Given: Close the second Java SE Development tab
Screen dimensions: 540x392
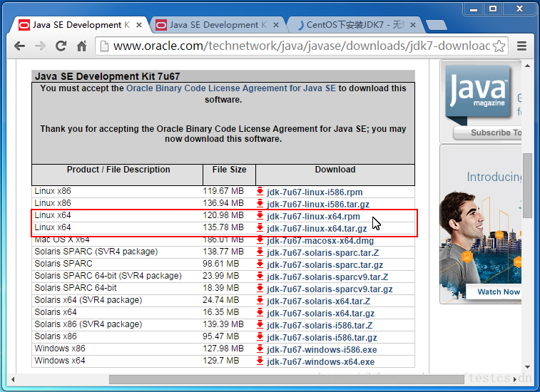Looking at the screenshot, I should point(276,25).
